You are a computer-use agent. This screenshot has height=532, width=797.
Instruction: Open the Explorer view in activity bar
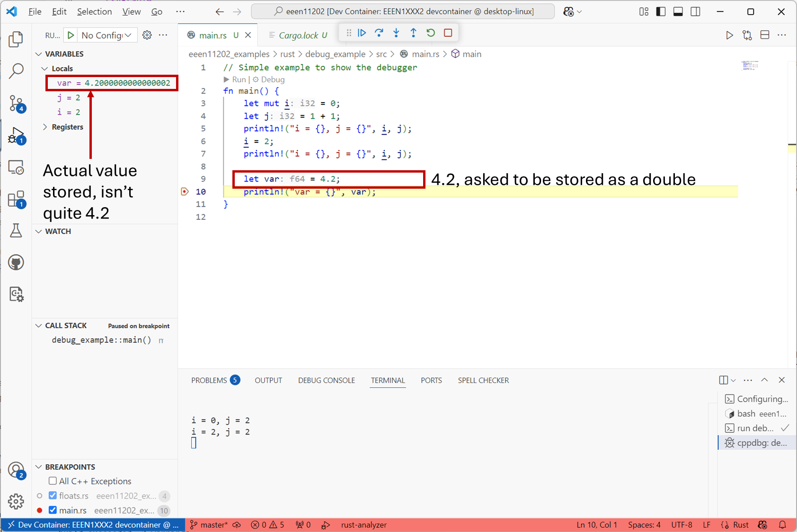16,39
